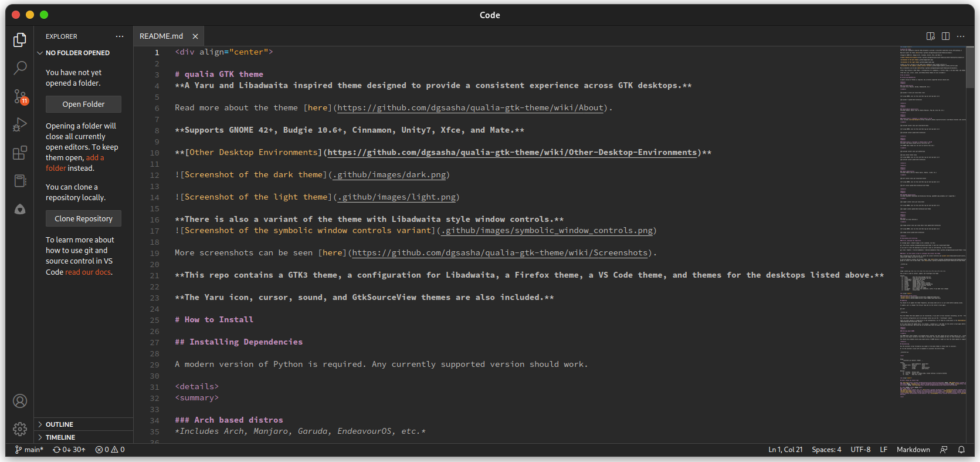Click the '# How to Install' heading

tap(214, 320)
